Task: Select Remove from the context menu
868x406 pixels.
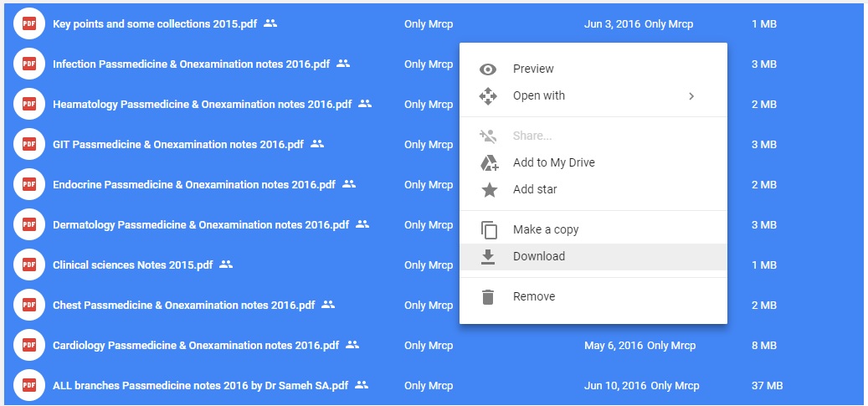Action: click(x=593, y=297)
